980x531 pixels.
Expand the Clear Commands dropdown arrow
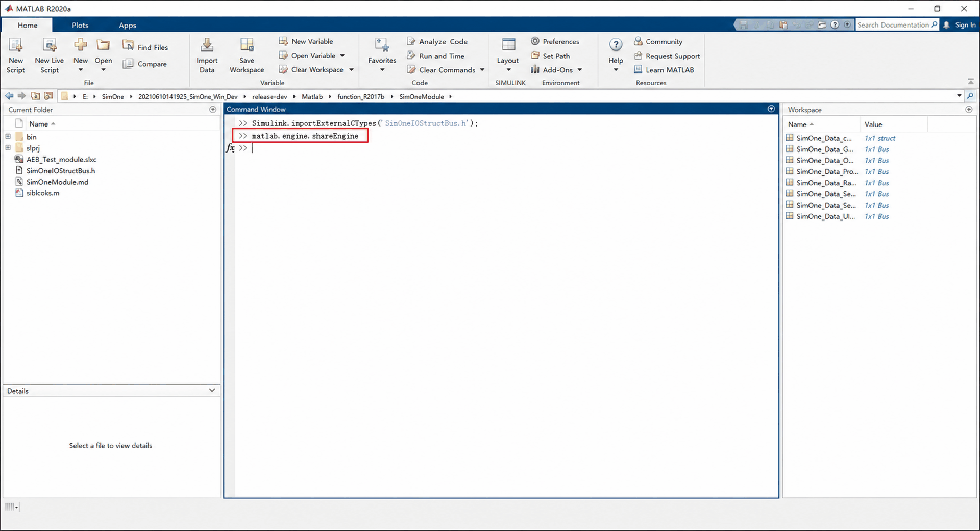(x=482, y=70)
